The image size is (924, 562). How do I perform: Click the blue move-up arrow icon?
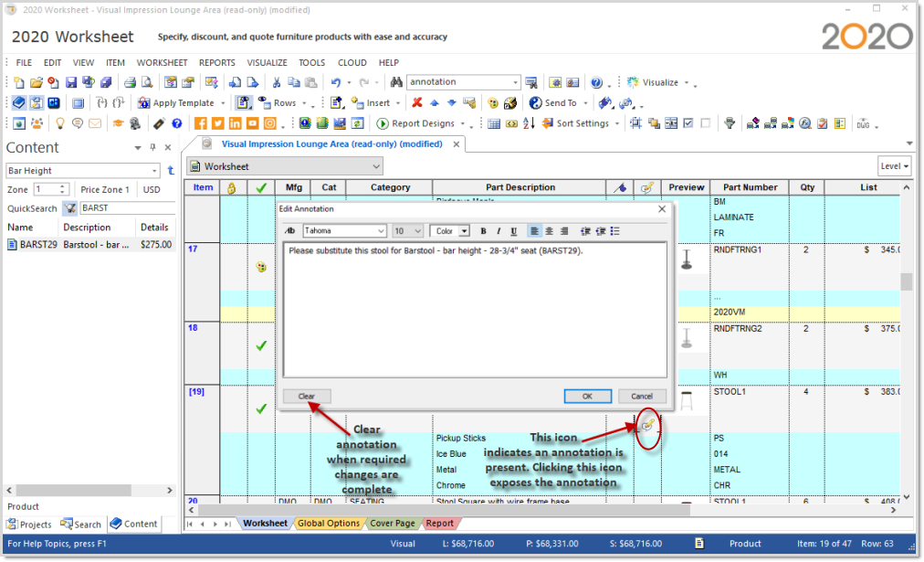[435, 102]
